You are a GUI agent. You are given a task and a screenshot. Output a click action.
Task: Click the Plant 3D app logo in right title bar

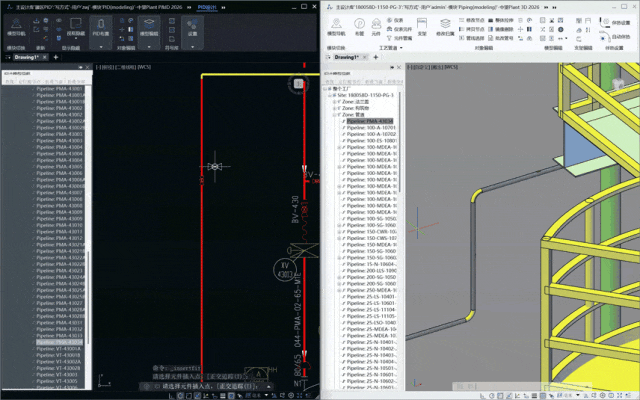[x=329, y=7]
